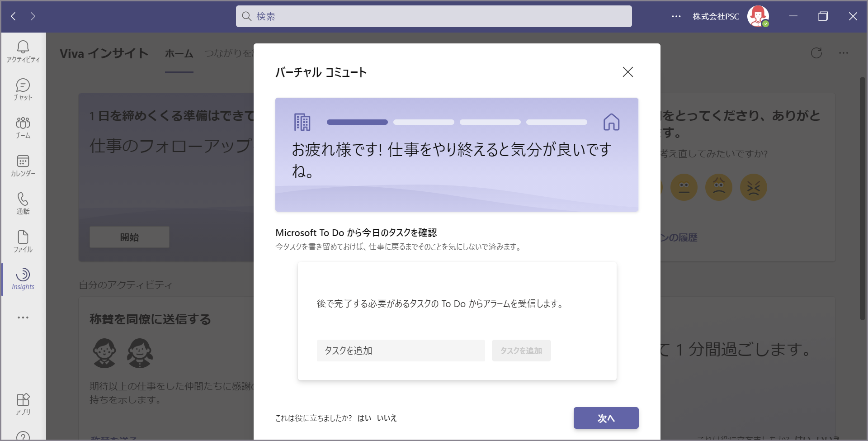
Task: Click first colleague avatar in praise card
Action: tap(104, 353)
